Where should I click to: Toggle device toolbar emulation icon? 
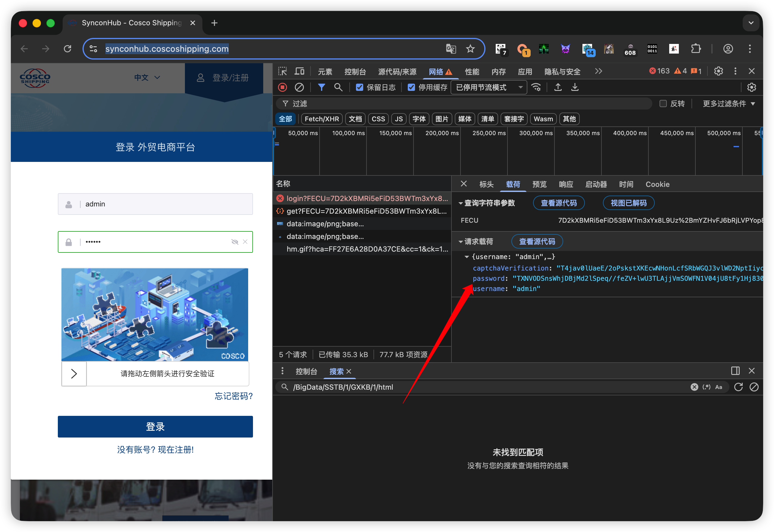[x=299, y=71]
